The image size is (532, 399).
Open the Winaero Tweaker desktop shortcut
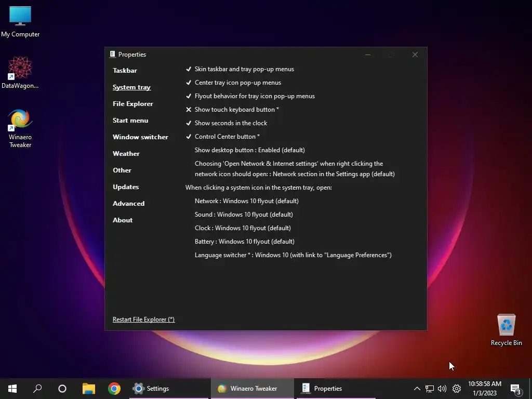point(20,128)
